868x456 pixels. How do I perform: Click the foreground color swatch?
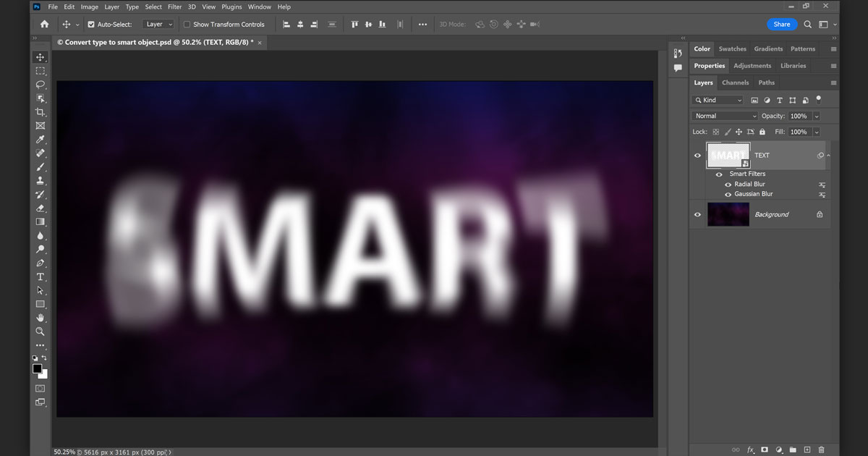tap(38, 369)
